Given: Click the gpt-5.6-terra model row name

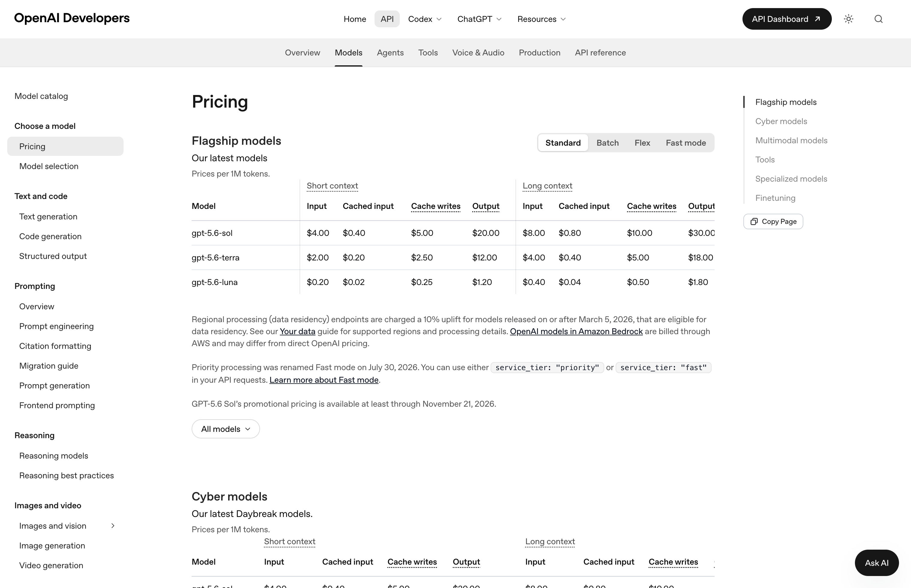Looking at the screenshot, I should [215, 258].
